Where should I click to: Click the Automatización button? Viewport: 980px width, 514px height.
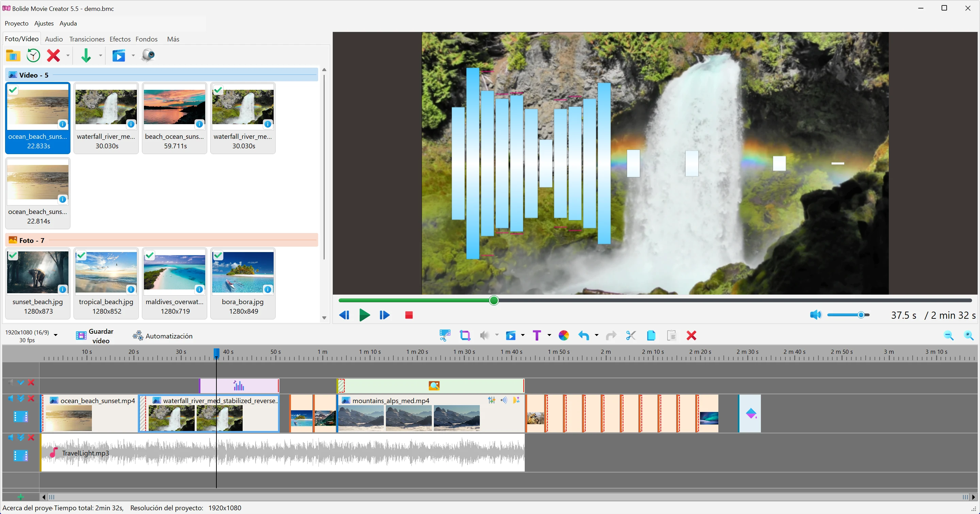click(x=163, y=336)
